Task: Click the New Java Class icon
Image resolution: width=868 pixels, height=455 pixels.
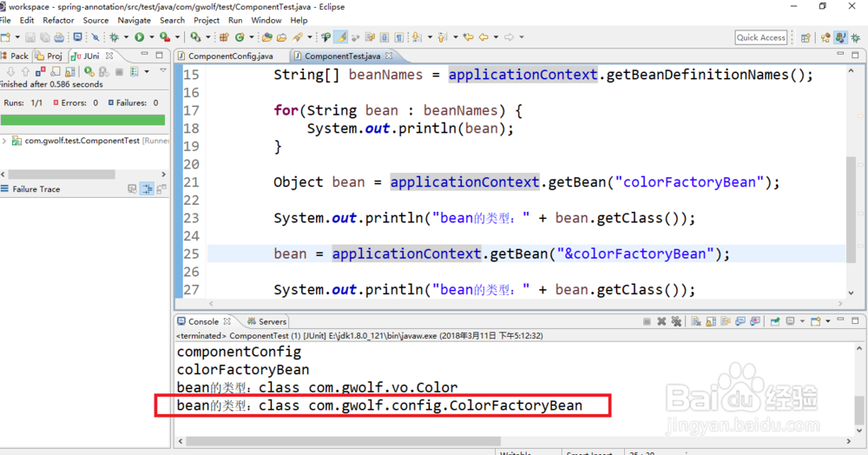Action: [x=240, y=37]
